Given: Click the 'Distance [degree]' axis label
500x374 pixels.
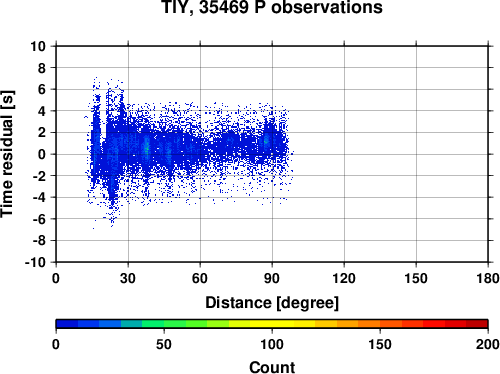Looking at the screenshot, I should tap(272, 303).
